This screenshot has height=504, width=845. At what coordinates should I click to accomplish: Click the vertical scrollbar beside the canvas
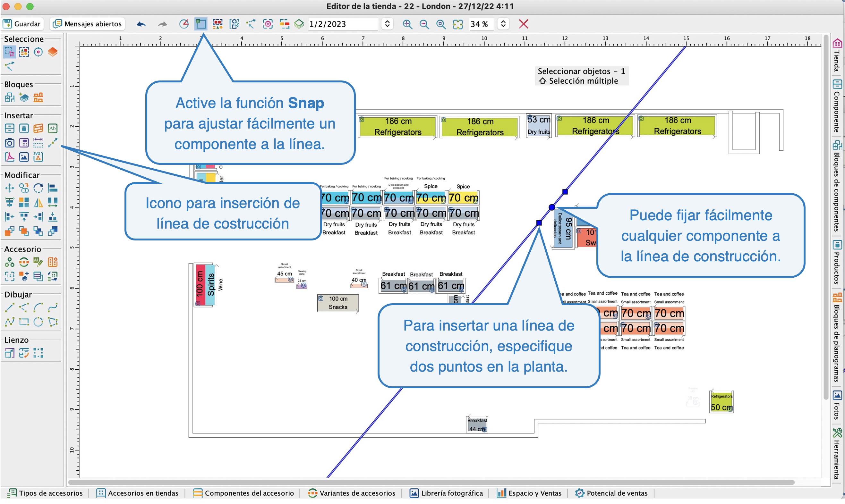826,217
